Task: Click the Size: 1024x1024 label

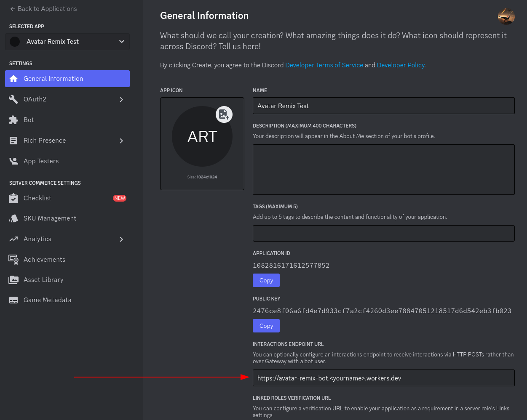Action: point(202,177)
